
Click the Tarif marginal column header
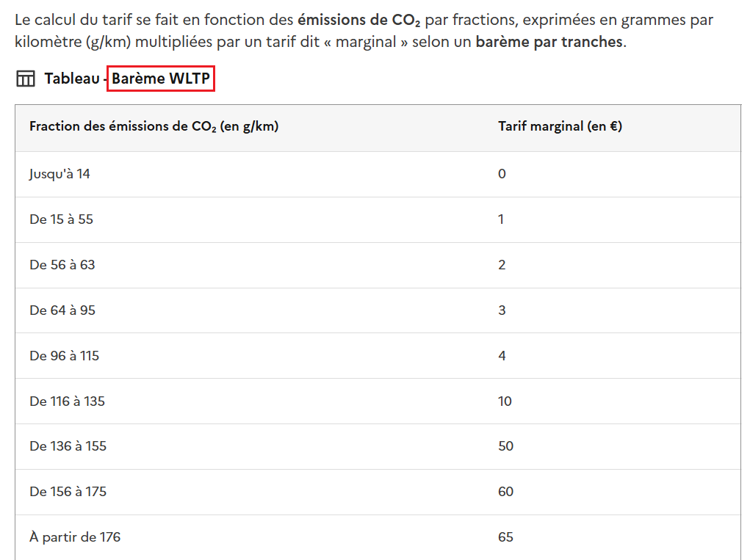tap(560, 126)
